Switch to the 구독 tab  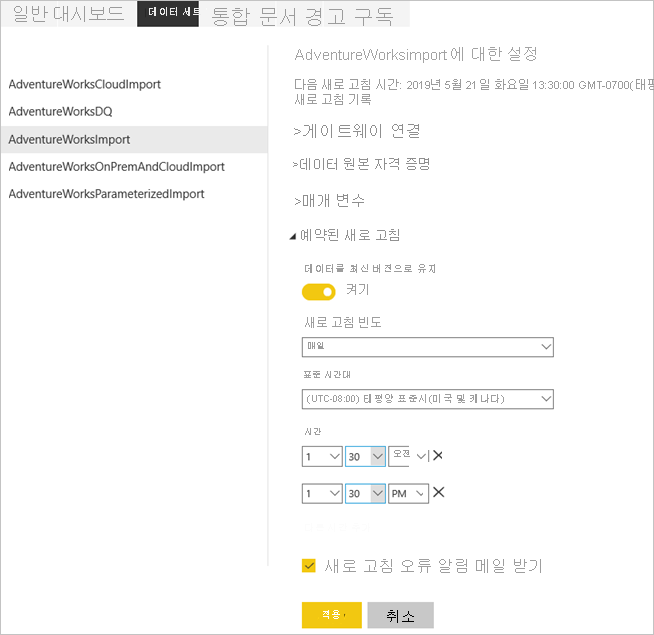click(x=374, y=17)
